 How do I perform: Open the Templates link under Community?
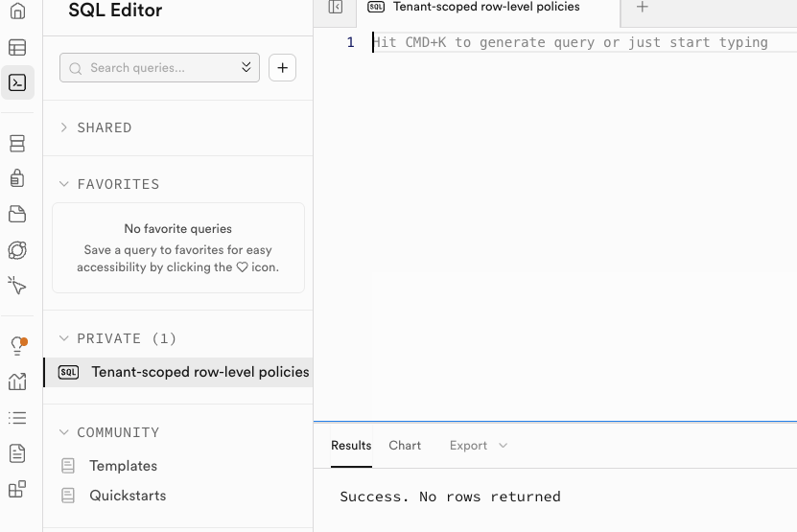(x=123, y=466)
